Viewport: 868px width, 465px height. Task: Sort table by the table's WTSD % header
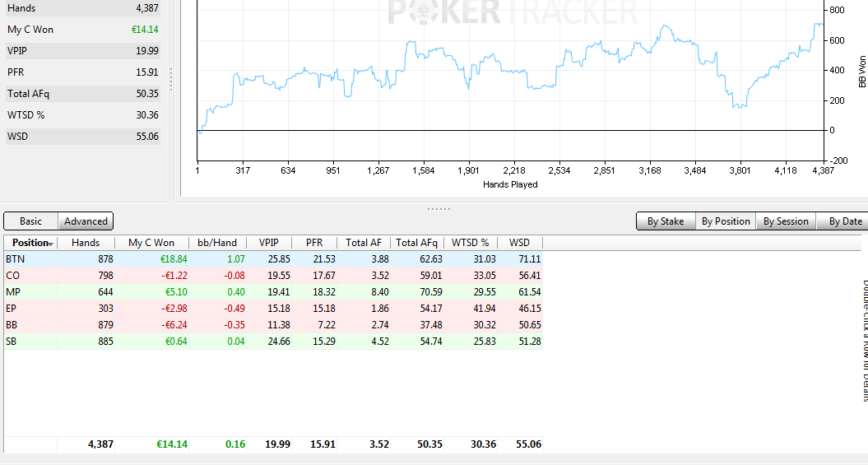(470, 243)
